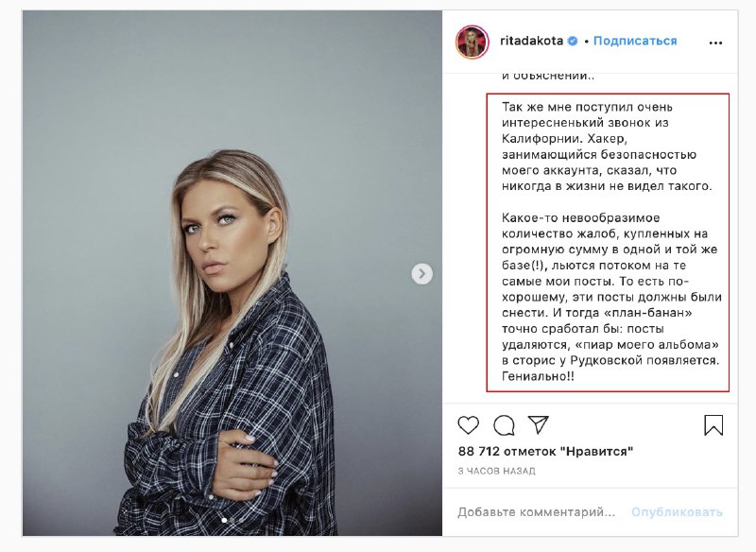
Task: Open the three-dot more options menu
Action: point(716,43)
